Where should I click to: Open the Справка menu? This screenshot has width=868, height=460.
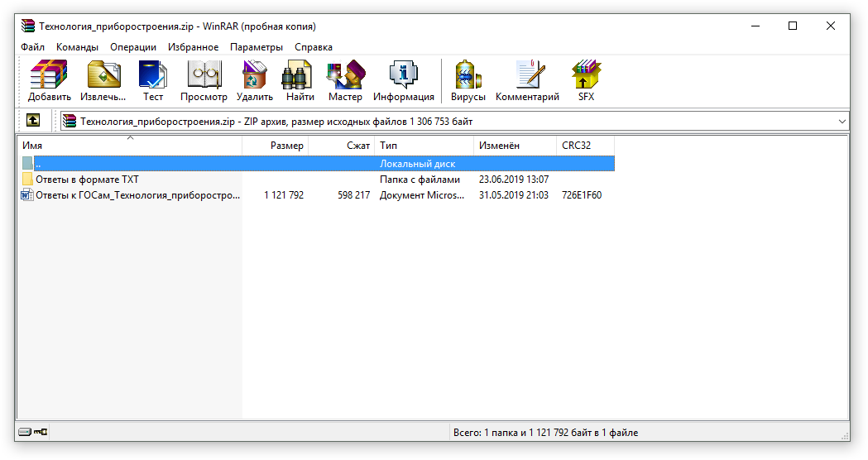(314, 47)
